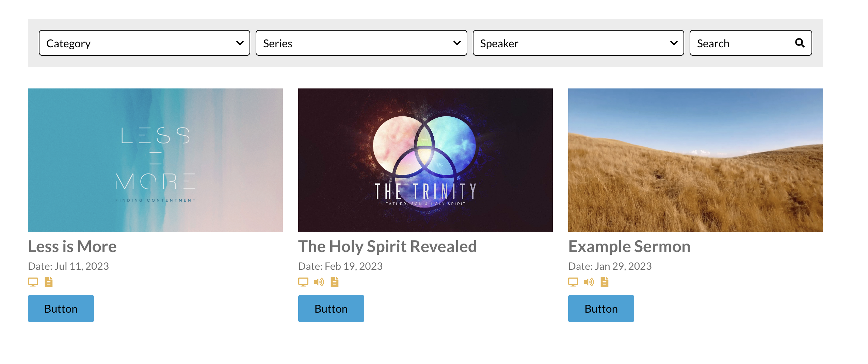Click the Button under Example Sermon

pyautogui.click(x=601, y=308)
